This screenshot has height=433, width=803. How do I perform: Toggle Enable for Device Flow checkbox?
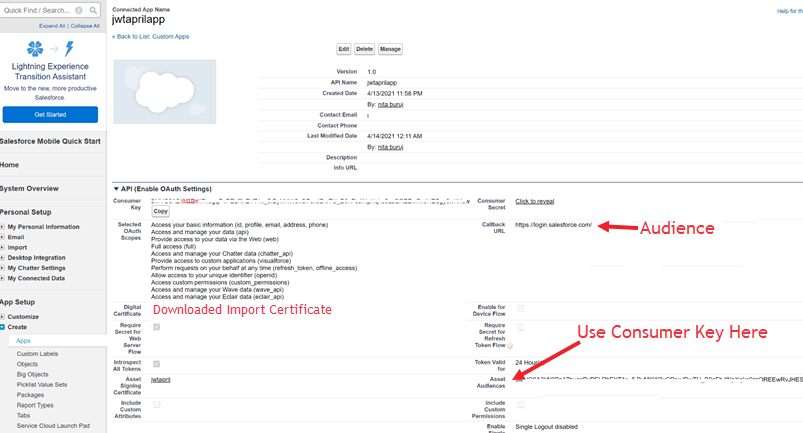(521, 309)
